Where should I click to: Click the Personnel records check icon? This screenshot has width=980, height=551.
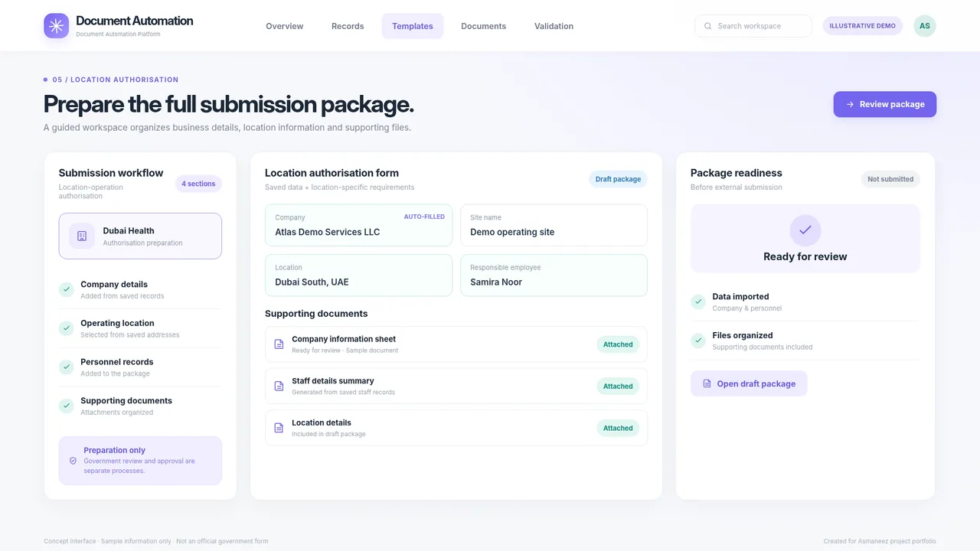pyautogui.click(x=67, y=367)
